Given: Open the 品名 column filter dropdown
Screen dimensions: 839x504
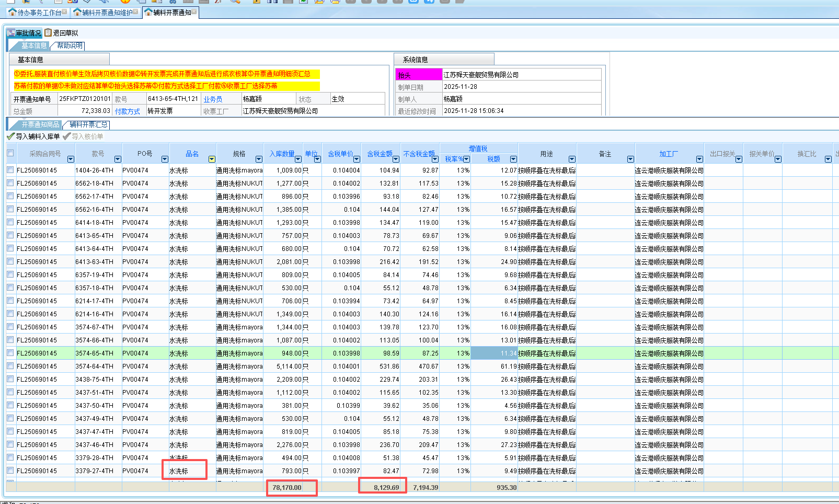Looking at the screenshot, I should click(x=212, y=159).
